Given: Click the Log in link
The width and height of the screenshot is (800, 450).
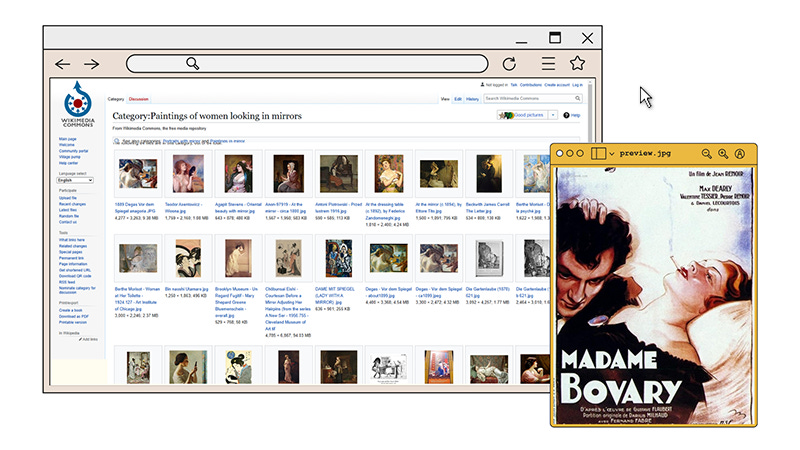Looking at the screenshot, I should click(x=577, y=85).
